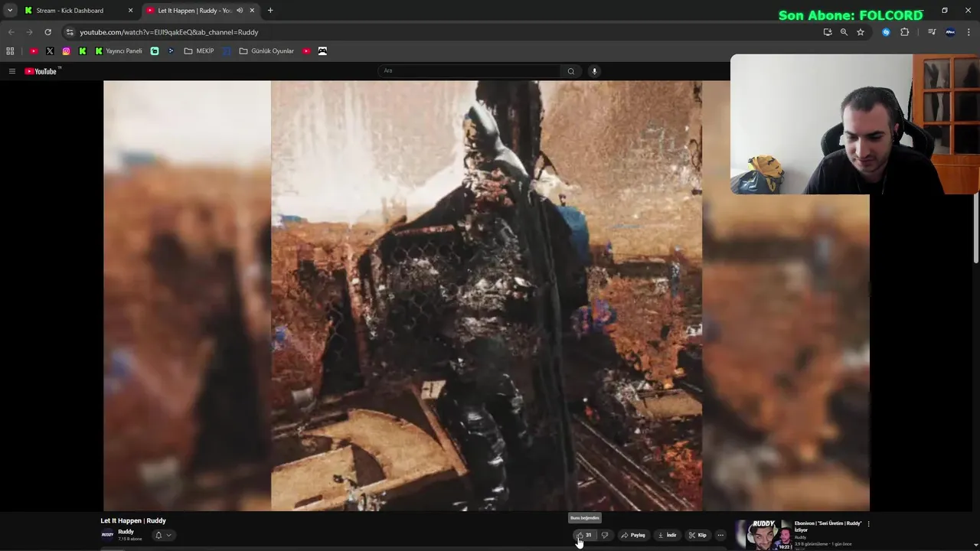Open the Instagram bookmark

click(66, 51)
